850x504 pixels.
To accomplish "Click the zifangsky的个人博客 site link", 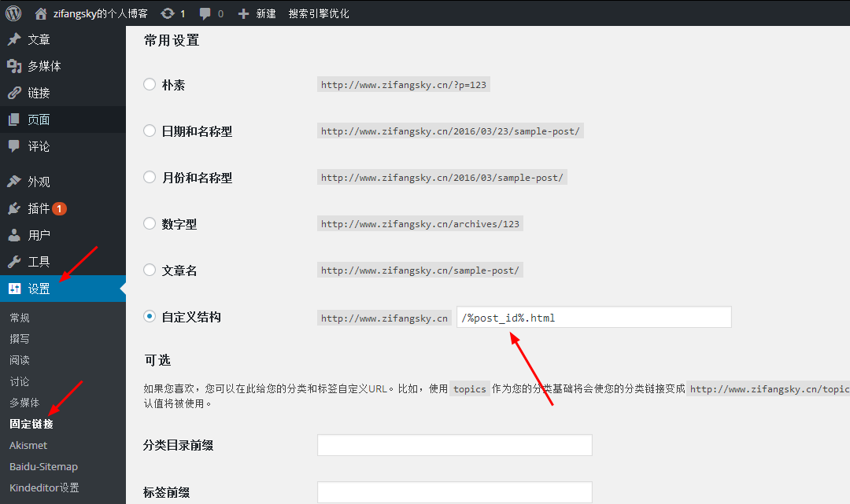I will [x=100, y=13].
